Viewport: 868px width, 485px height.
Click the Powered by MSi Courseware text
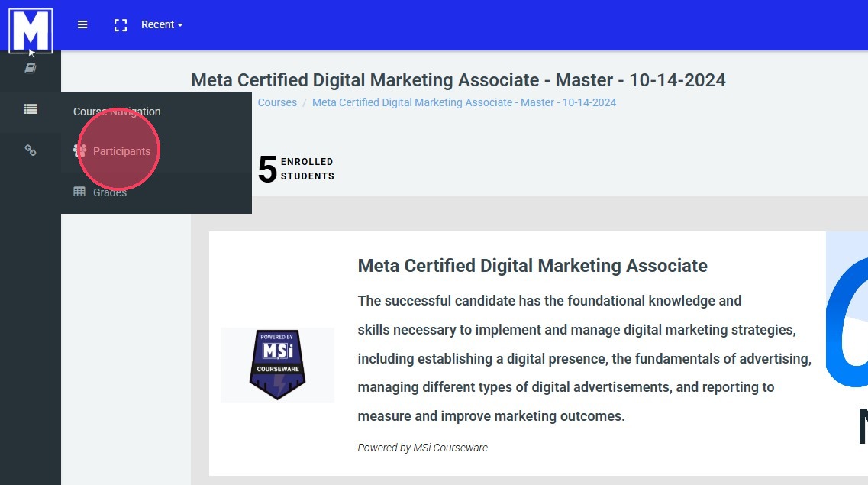click(422, 448)
